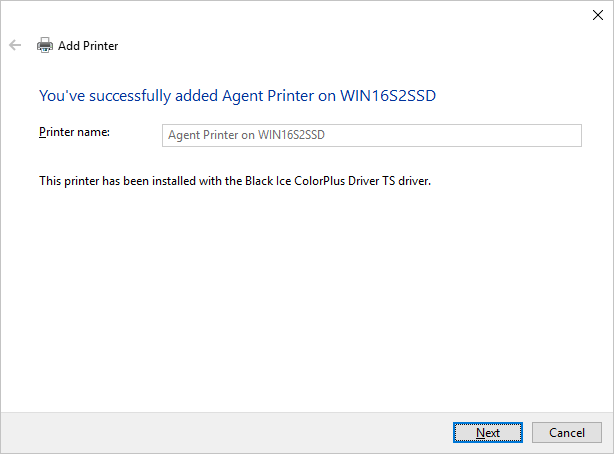Focus the Printer name text field
The height and width of the screenshot is (454, 614).
point(371,135)
